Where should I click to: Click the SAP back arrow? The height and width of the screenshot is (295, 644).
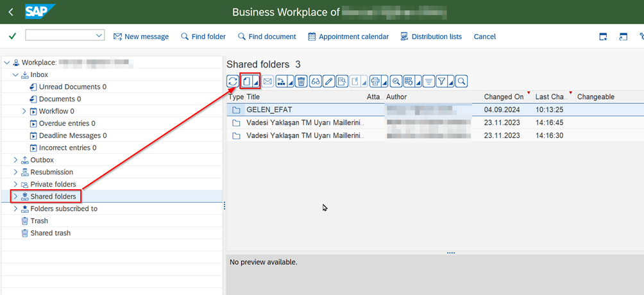coord(12,12)
